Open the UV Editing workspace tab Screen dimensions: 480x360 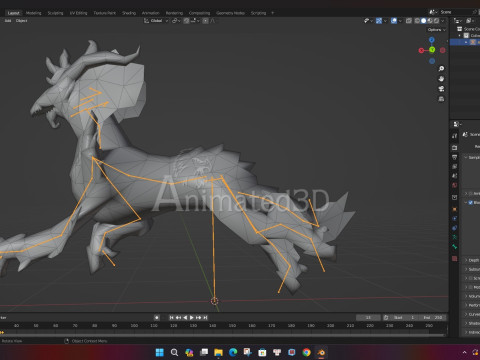tap(78, 13)
